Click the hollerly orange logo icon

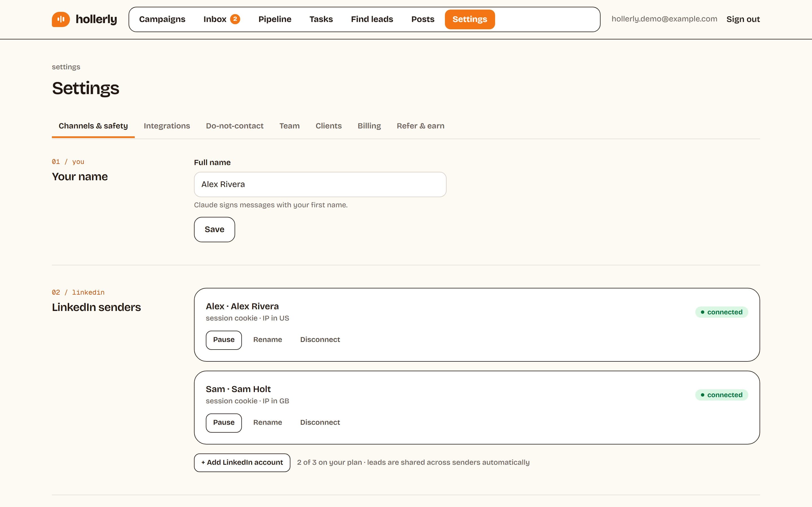click(61, 19)
